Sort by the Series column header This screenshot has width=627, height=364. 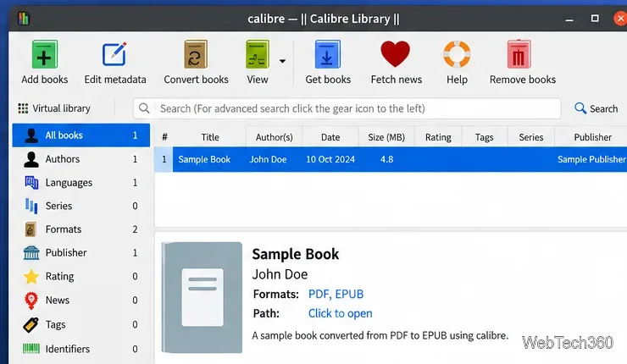pyautogui.click(x=531, y=137)
